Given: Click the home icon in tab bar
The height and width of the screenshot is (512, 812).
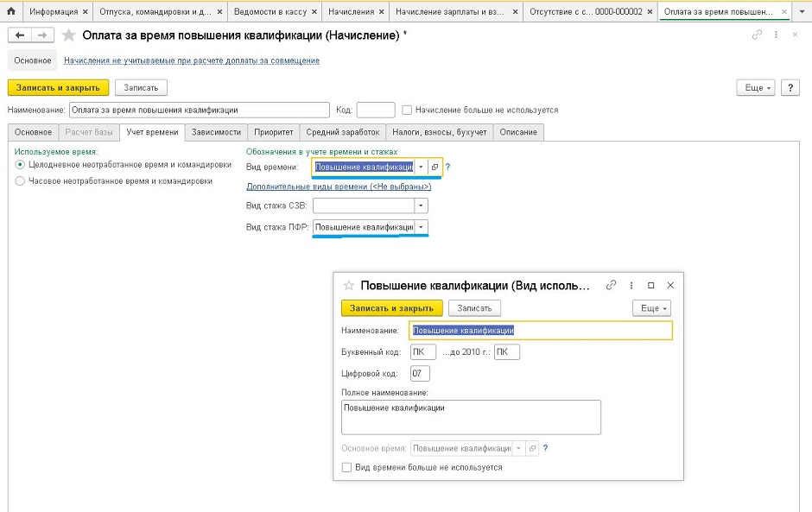Looking at the screenshot, I should coord(11,12).
